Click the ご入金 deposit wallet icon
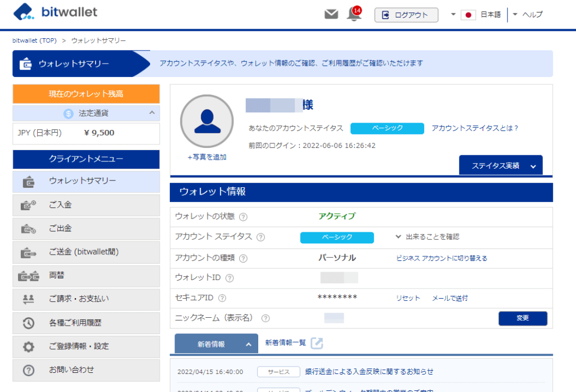The height and width of the screenshot is (392, 576). pos(28,205)
